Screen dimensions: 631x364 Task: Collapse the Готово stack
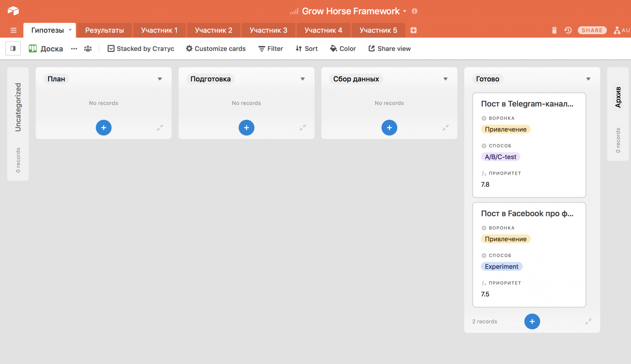(588, 322)
